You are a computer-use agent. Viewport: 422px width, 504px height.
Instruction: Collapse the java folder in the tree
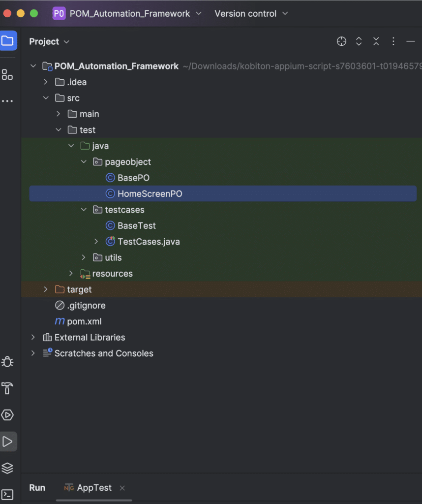(x=71, y=146)
